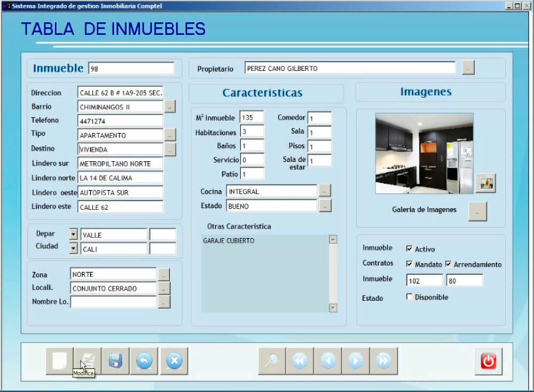Click the cancel X icon in toolbar
534x392 pixels.
(x=174, y=361)
